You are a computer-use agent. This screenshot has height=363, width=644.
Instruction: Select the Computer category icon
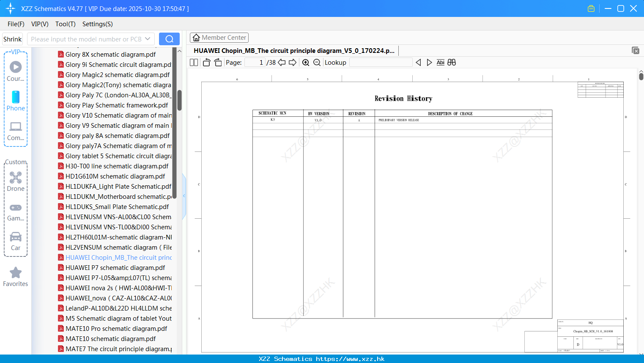tap(16, 131)
